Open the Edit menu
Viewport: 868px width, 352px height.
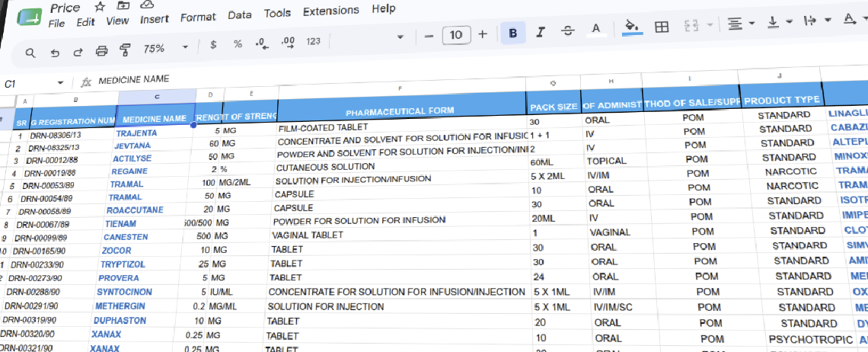pyautogui.click(x=85, y=22)
